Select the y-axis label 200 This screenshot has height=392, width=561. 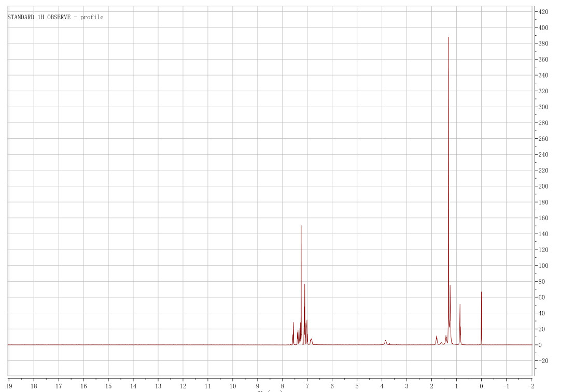pyautogui.click(x=543, y=186)
